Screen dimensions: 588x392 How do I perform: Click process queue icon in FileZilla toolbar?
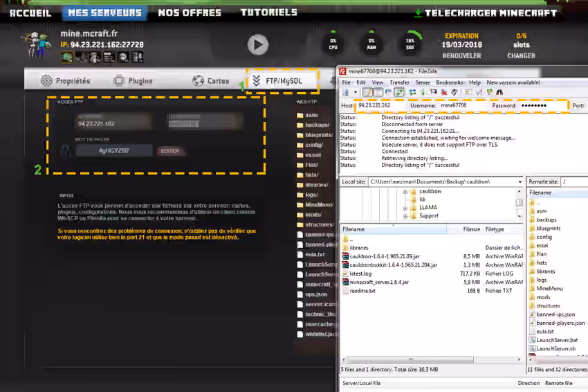pos(423,92)
